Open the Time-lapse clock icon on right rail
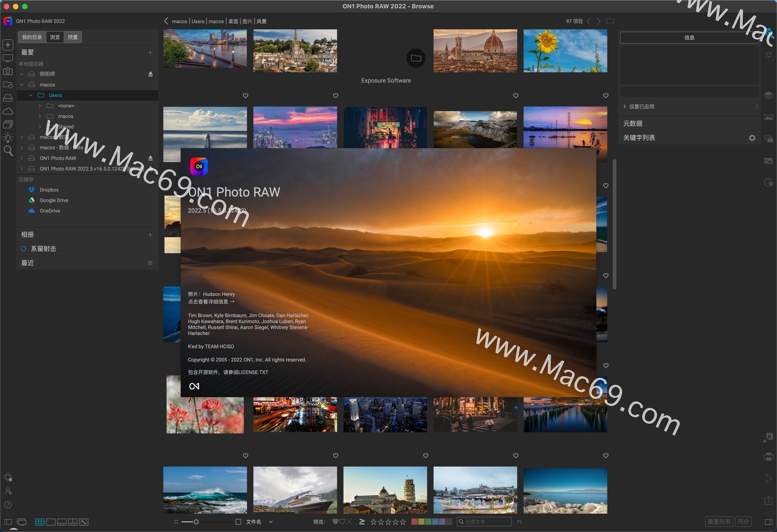The image size is (777, 532). [x=769, y=183]
